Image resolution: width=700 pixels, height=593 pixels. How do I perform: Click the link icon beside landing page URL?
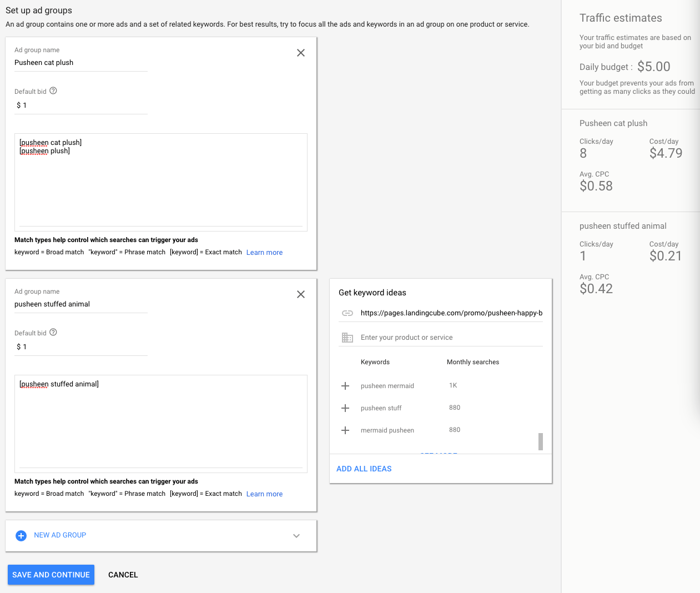[348, 313]
